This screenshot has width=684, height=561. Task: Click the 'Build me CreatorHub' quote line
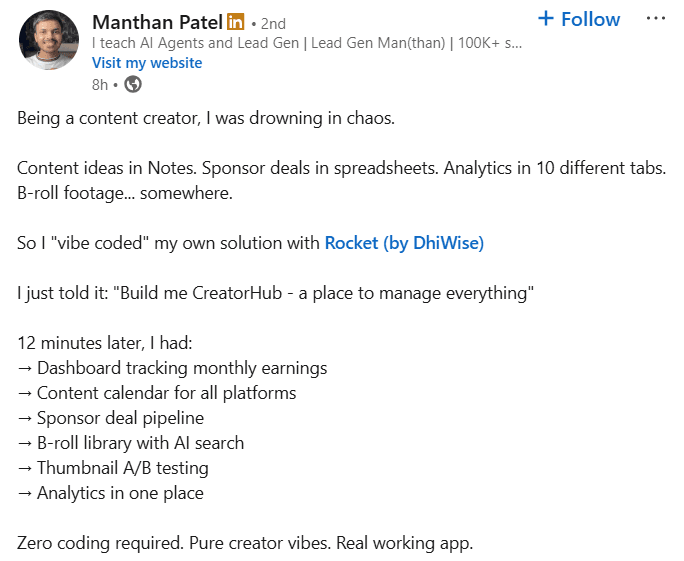coord(276,293)
